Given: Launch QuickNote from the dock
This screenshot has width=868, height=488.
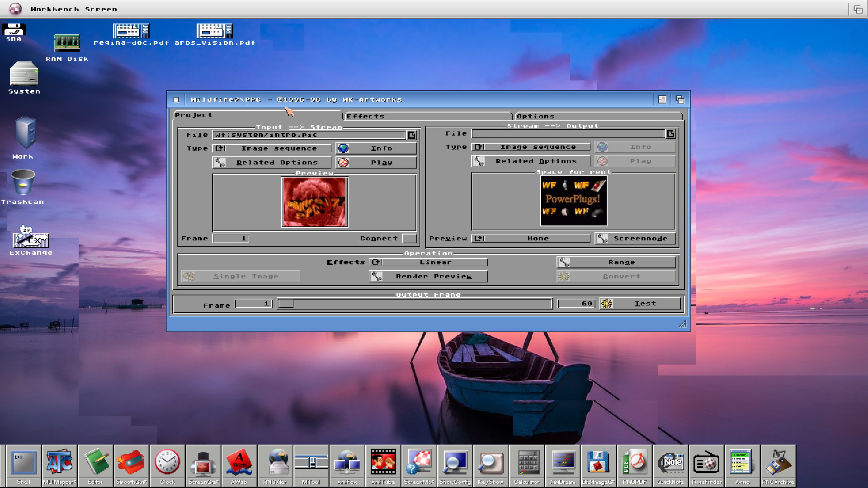Looking at the screenshot, I should pyautogui.click(x=671, y=463).
